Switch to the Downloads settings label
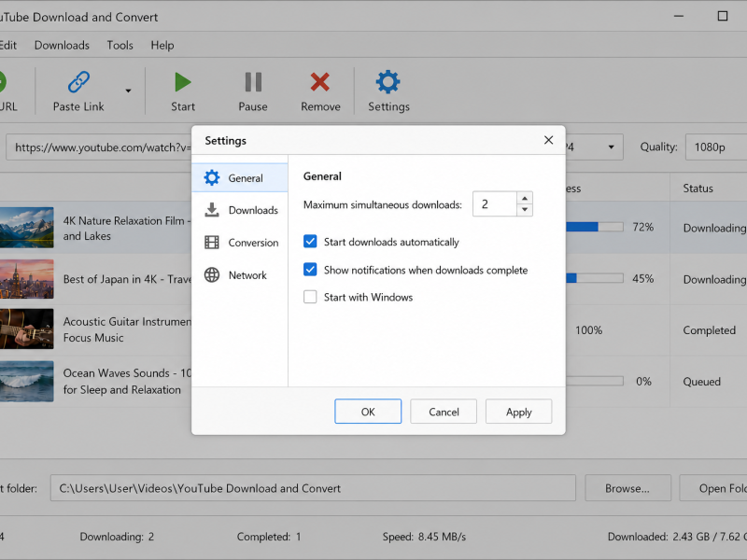This screenshot has width=747, height=560. [x=253, y=210]
